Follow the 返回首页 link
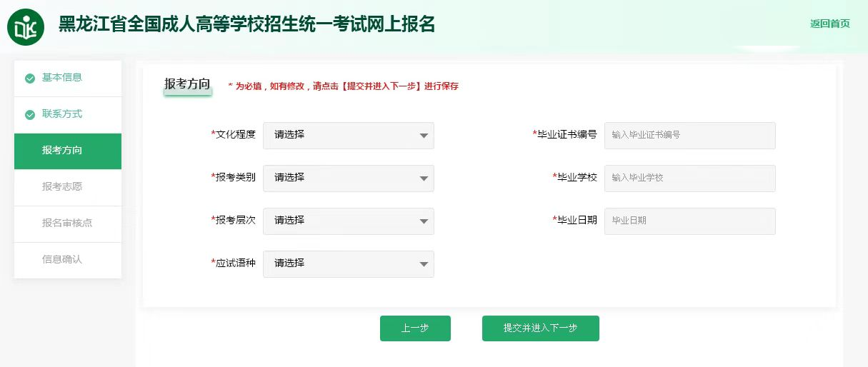Screen dimensions: 868x367 [x=830, y=24]
